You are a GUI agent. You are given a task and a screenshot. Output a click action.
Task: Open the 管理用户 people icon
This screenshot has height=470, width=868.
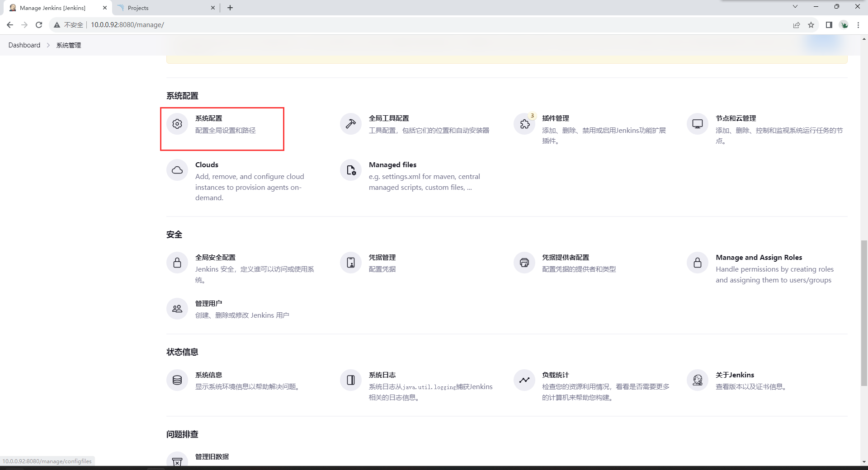coord(177,309)
